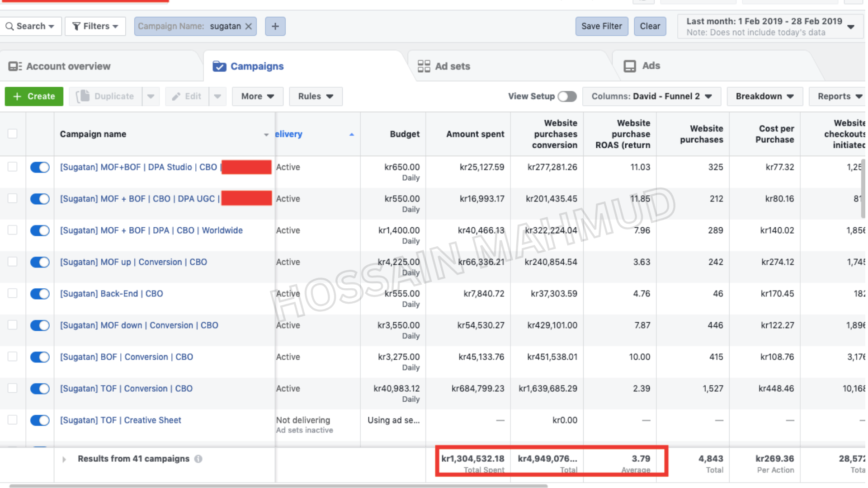
Task: Open the Campaign name column menu arrow
Action: pos(266,135)
